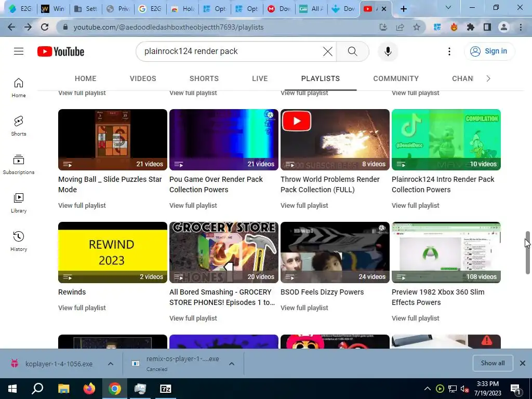Switch to the Win browser tab

coord(54,9)
